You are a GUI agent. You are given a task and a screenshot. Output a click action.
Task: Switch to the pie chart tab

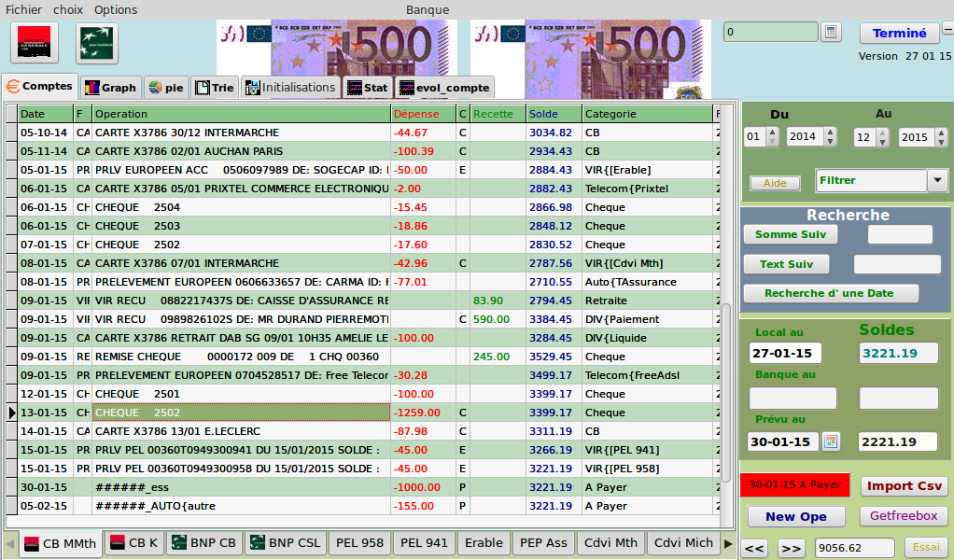[x=166, y=88]
